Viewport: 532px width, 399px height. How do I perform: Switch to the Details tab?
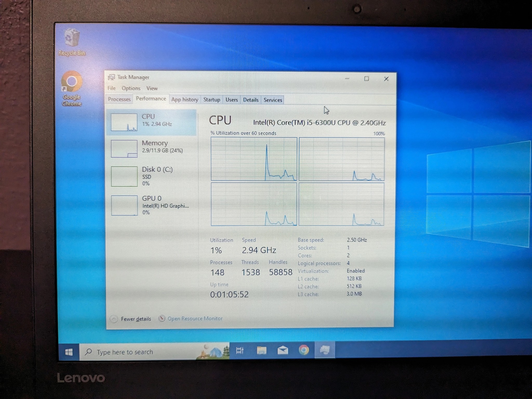coord(251,100)
